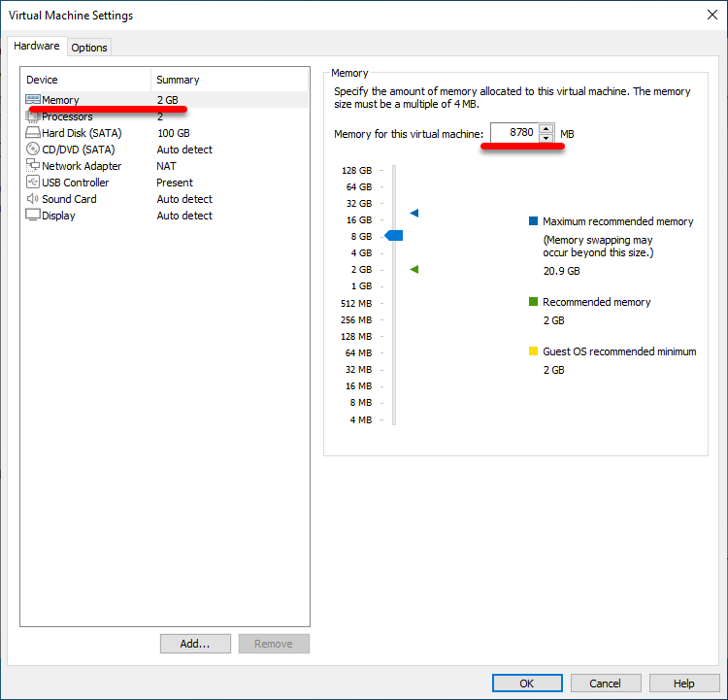The height and width of the screenshot is (700, 728).
Task: Click the Processors chip icon
Action: coord(32,117)
